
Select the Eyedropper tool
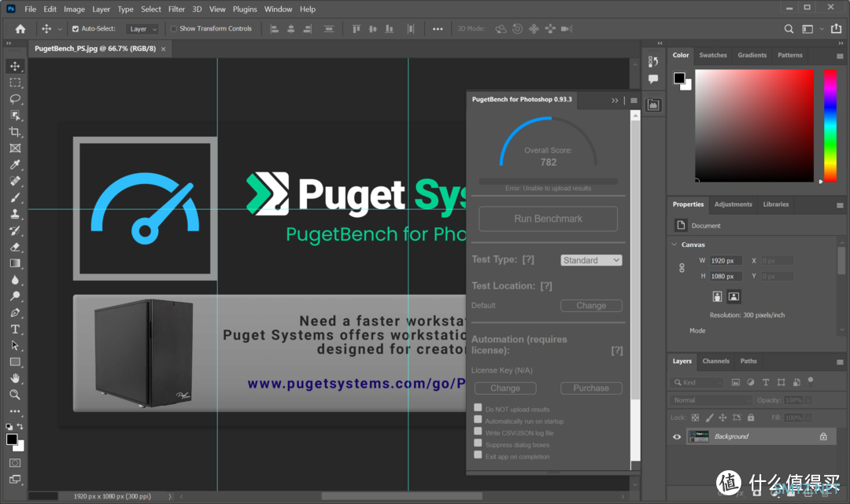(x=15, y=164)
